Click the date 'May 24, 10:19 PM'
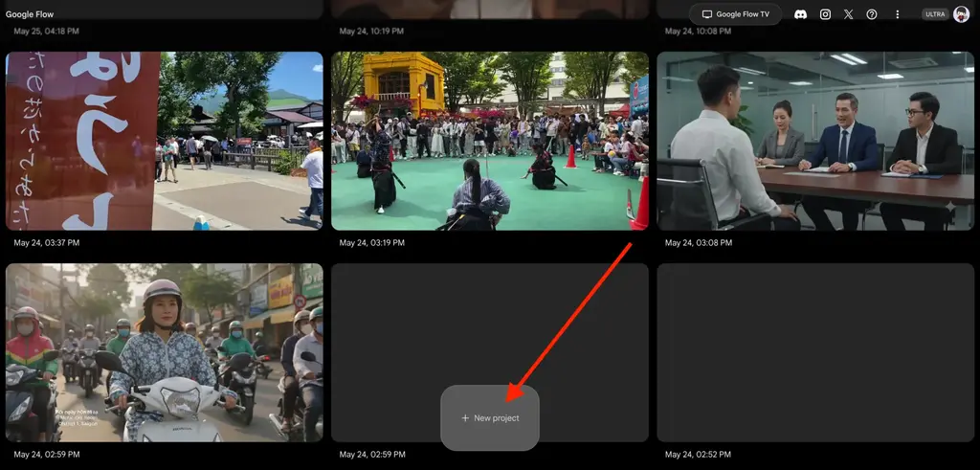980x470 pixels. tap(371, 31)
